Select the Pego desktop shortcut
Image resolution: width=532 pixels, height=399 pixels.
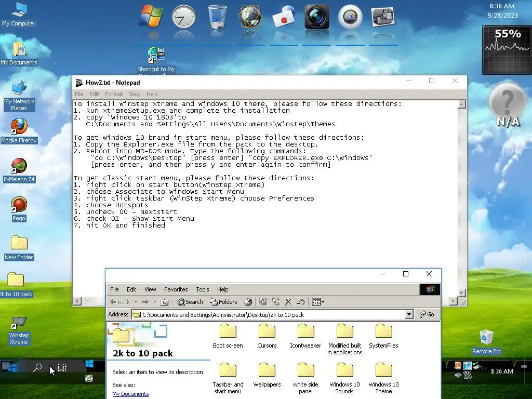19,209
